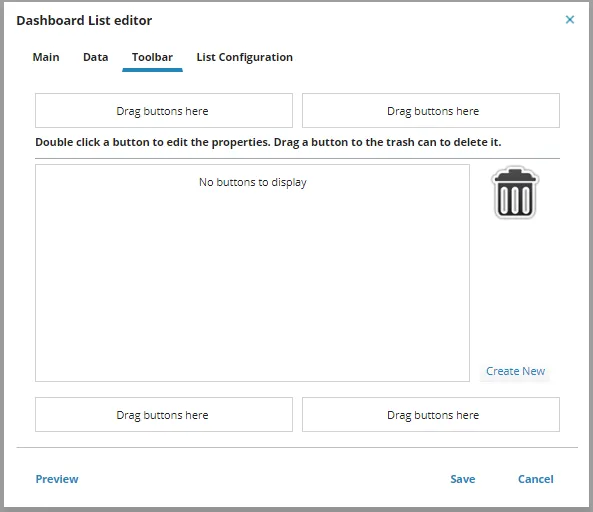Viewport: 593px width, 512px height.
Task: Click the footer separator above Save
Action: [x=297, y=448]
